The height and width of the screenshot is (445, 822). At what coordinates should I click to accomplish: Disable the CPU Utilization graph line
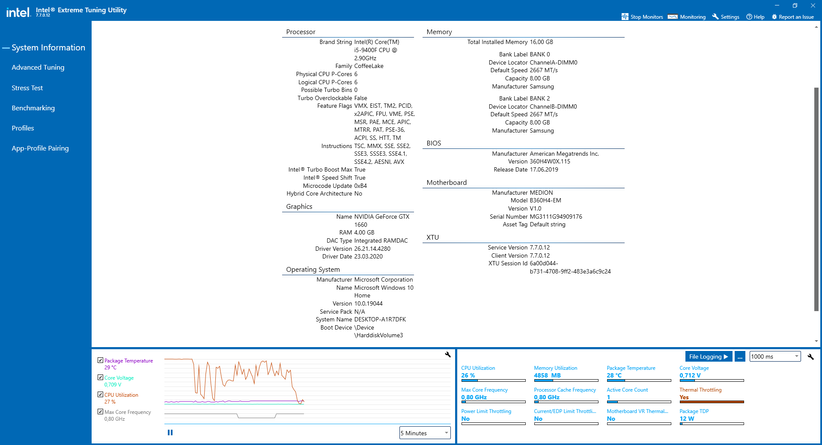tap(100, 394)
